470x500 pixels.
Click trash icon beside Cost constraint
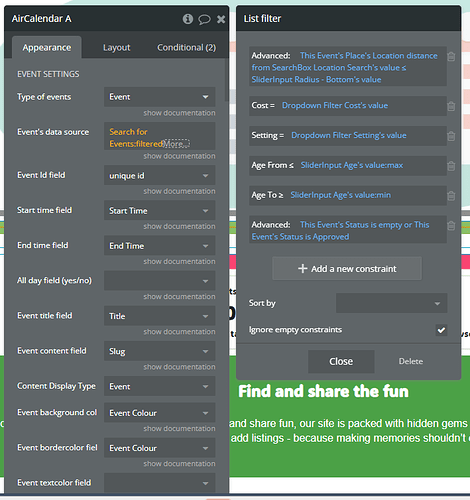(x=451, y=106)
